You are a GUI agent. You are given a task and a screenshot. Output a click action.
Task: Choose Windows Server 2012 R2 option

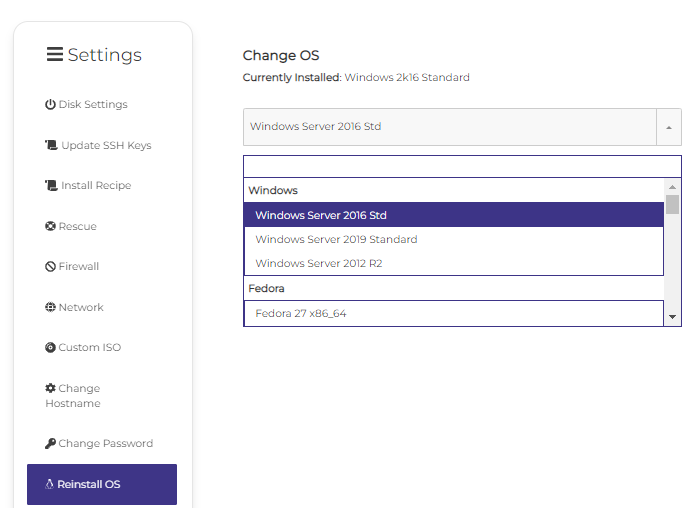(x=454, y=263)
